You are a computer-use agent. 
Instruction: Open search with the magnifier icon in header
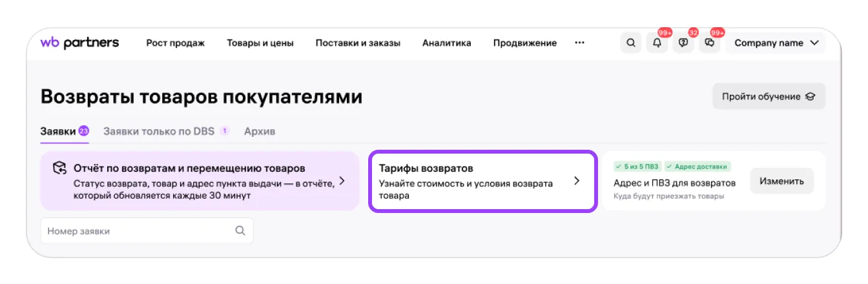pos(631,43)
